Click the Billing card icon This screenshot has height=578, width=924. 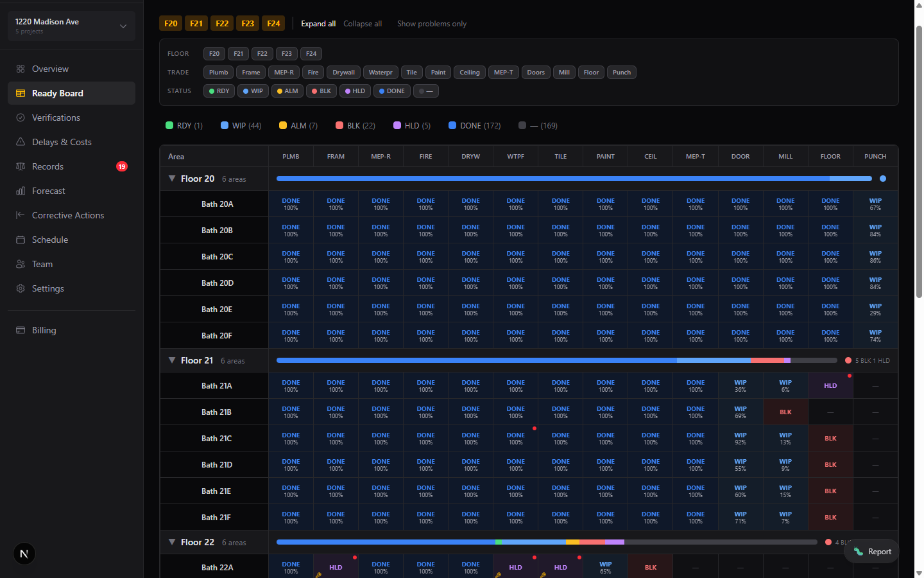click(x=21, y=330)
